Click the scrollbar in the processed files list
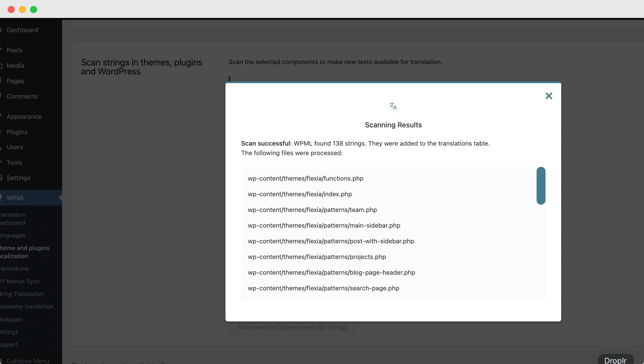This screenshot has width=644, height=364. coord(540,186)
